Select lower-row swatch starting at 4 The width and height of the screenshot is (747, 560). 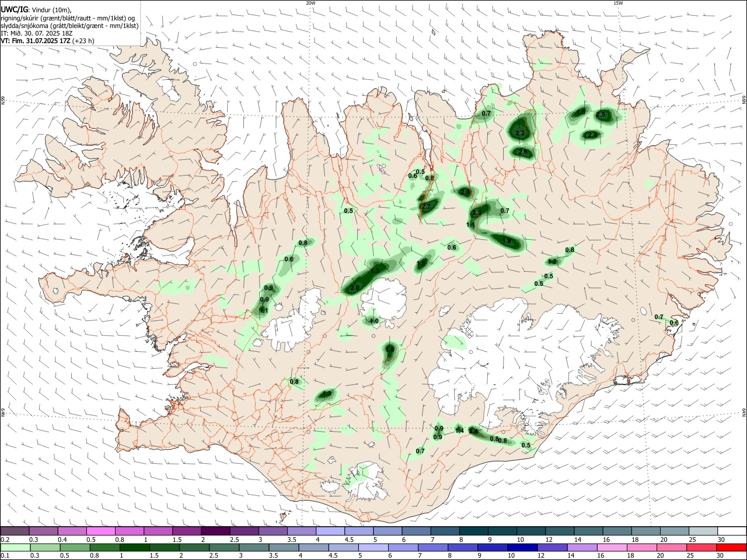click(x=313, y=547)
